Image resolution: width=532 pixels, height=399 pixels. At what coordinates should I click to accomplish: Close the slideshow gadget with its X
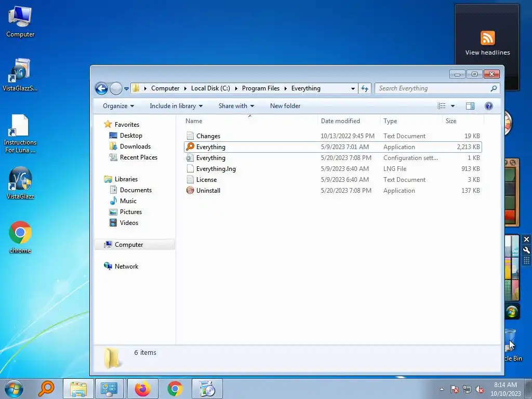pyautogui.click(x=526, y=239)
